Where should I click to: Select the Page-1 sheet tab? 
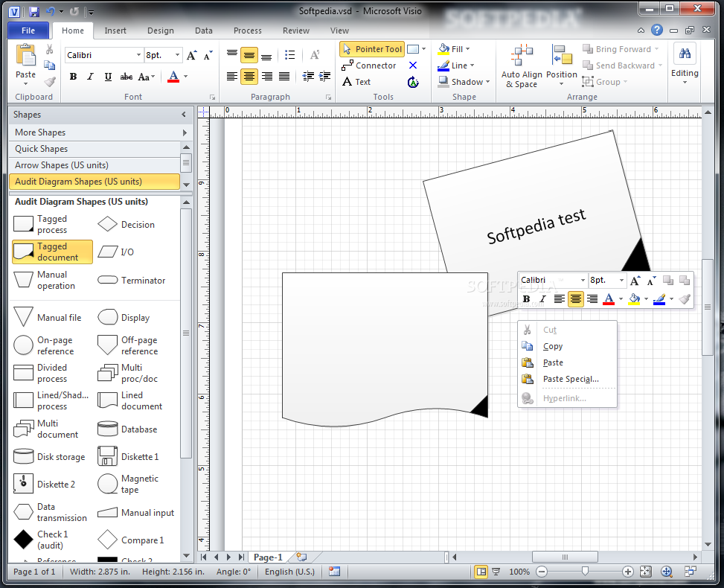[x=268, y=557]
